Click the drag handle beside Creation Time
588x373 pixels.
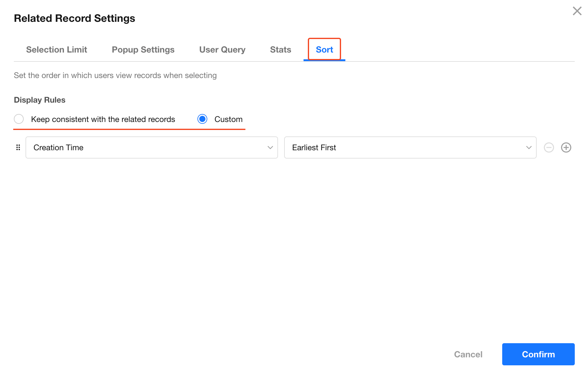point(18,147)
